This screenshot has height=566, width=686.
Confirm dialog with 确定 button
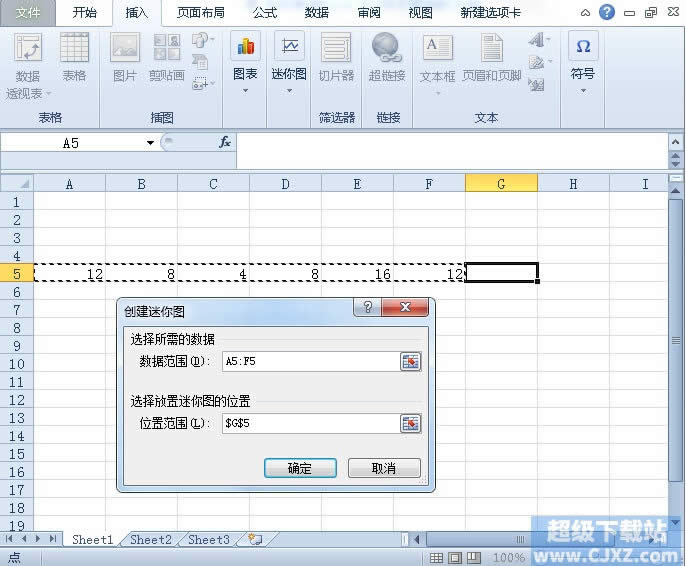(300, 468)
